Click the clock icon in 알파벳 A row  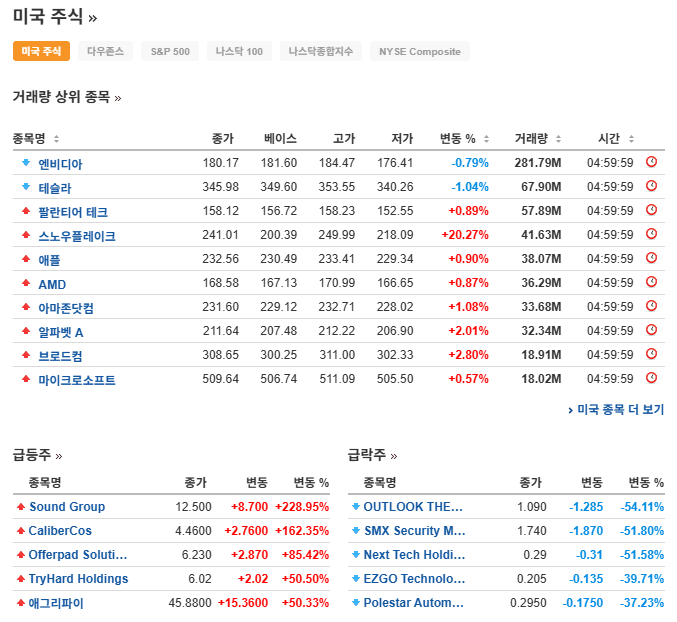651,330
